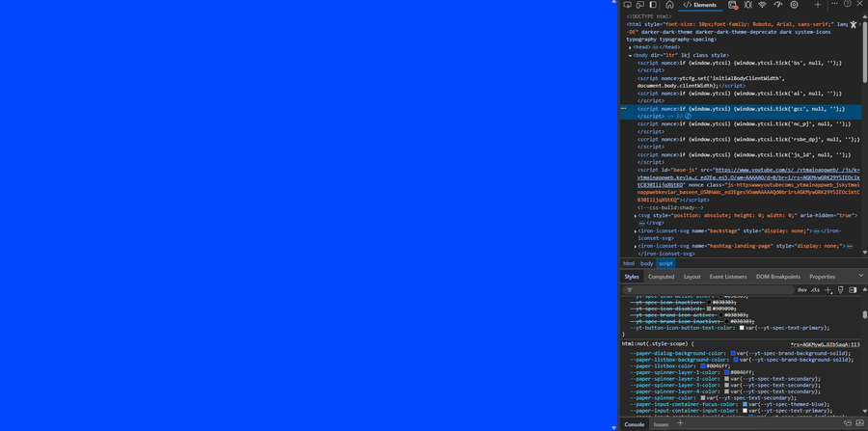Select html in breadcrumb trail
868x431 pixels.
click(629, 263)
